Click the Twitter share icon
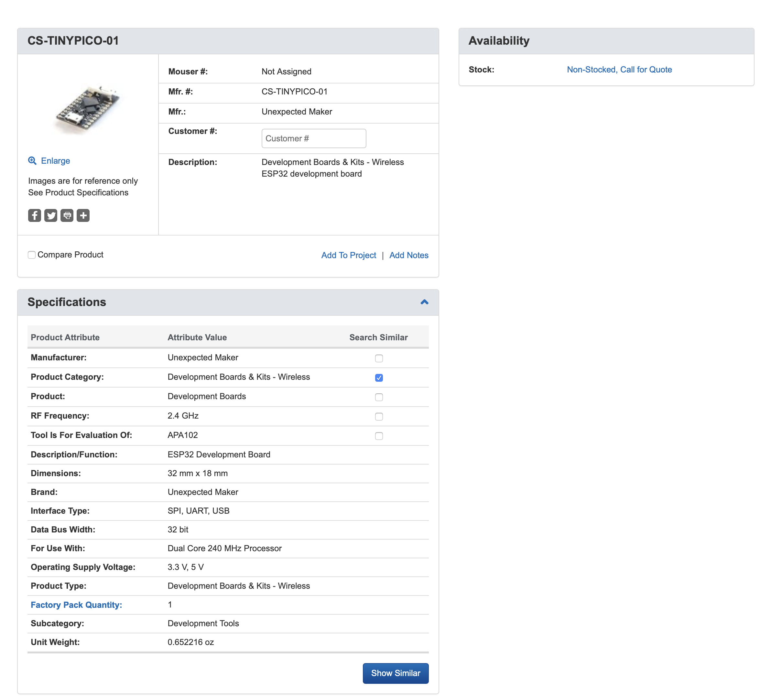This screenshot has width=771, height=700. point(52,216)
